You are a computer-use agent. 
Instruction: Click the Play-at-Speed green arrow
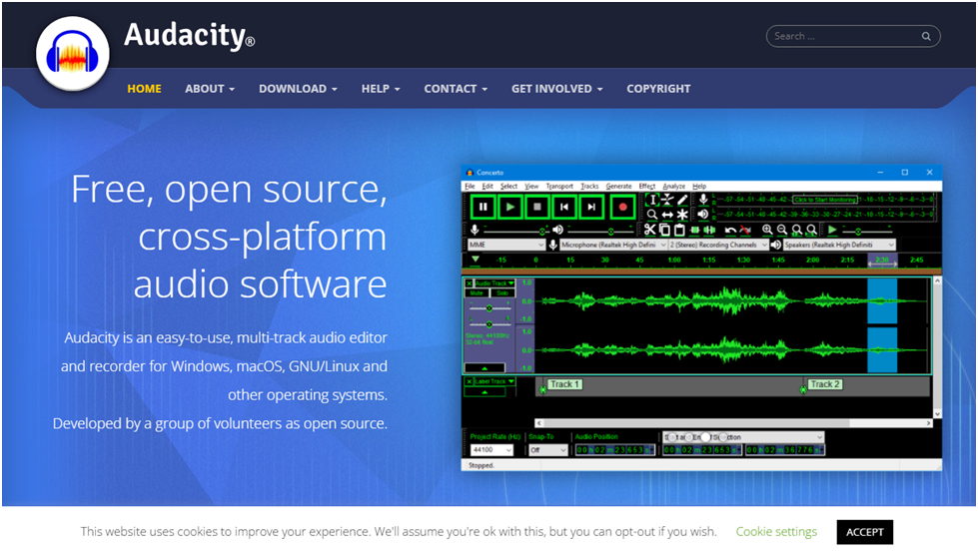832,230
